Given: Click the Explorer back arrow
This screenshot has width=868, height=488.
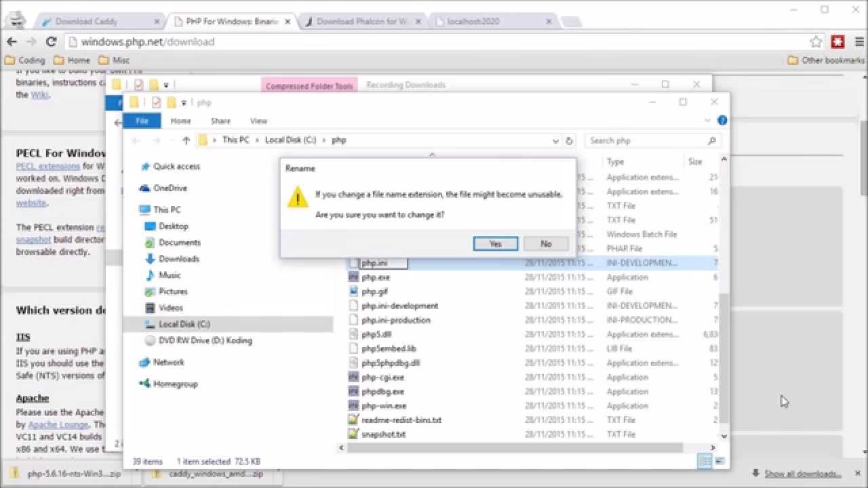Looking at the screenshot, I should [x=136, y=140].
